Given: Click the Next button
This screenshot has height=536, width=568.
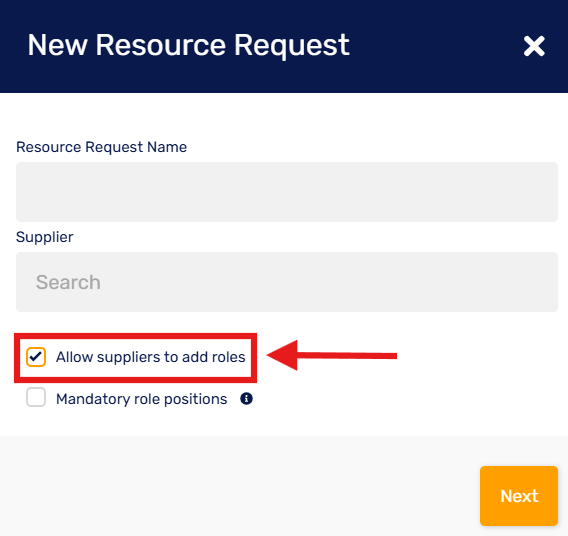Looking at the screenshot, I should tap(519, 496).
